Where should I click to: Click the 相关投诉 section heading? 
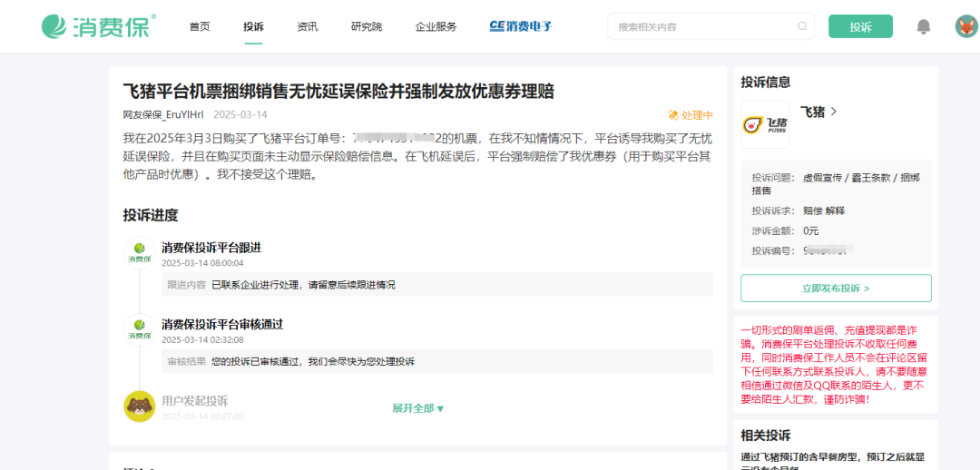pos(766,436)
